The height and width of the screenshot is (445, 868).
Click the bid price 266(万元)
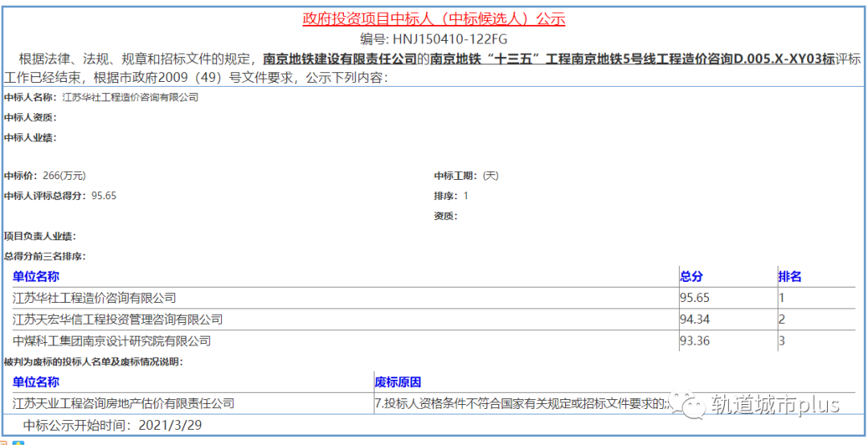(63, 176)
